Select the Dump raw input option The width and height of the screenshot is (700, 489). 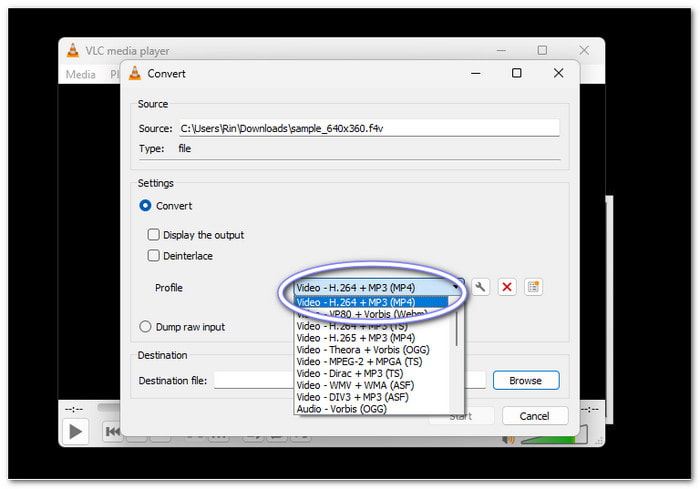click(x=145, y=326)
